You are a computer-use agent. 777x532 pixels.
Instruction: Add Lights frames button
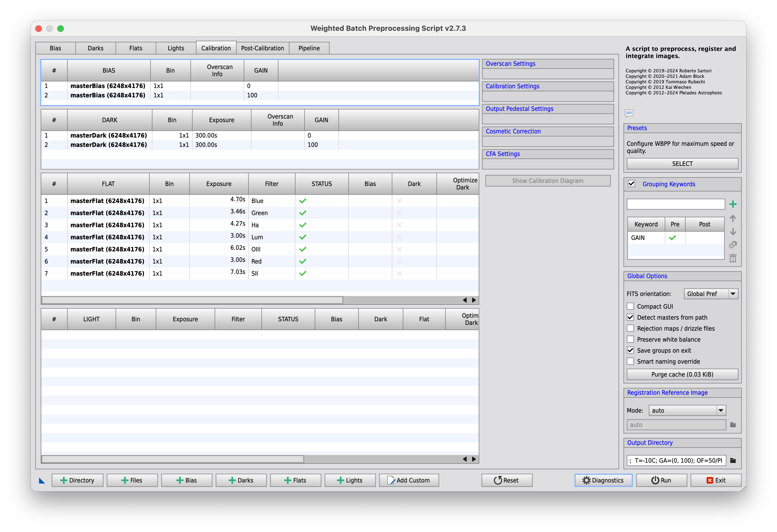click(x=350, y=480)
